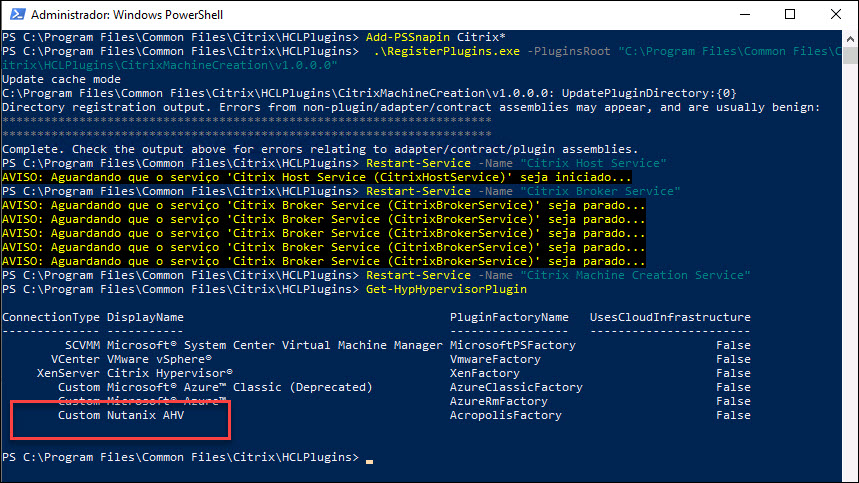Maximize the PowerShell window

point(790,15)
